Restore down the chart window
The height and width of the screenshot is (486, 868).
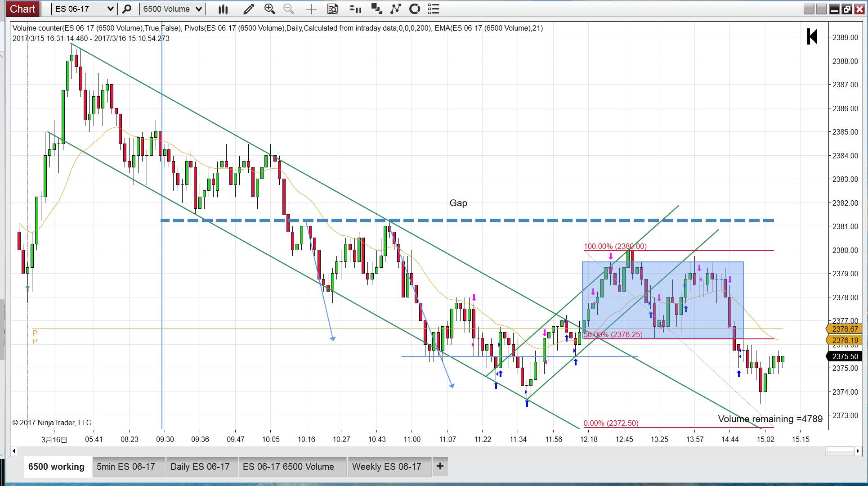[847, 9]
